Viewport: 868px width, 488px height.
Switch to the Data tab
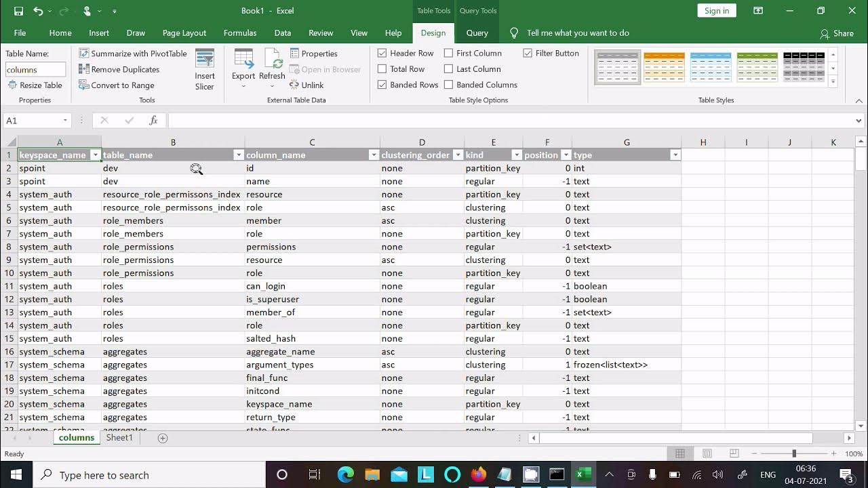[283, 33]
